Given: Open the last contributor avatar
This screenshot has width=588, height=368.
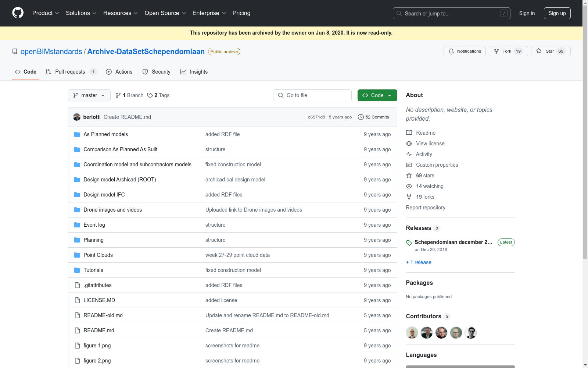Looking at the screenshot, I should pyautogui.click(x=471, y=333).
